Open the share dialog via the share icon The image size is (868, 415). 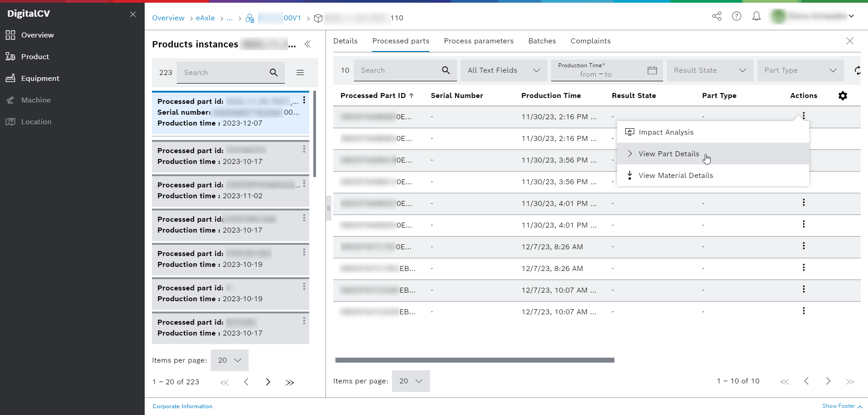pos(717,16)
